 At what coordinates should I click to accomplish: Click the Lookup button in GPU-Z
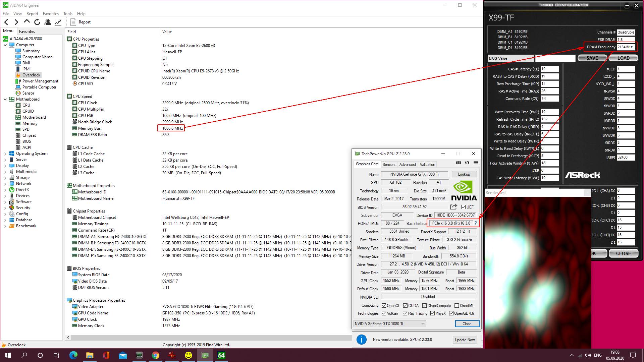[464, 174]
